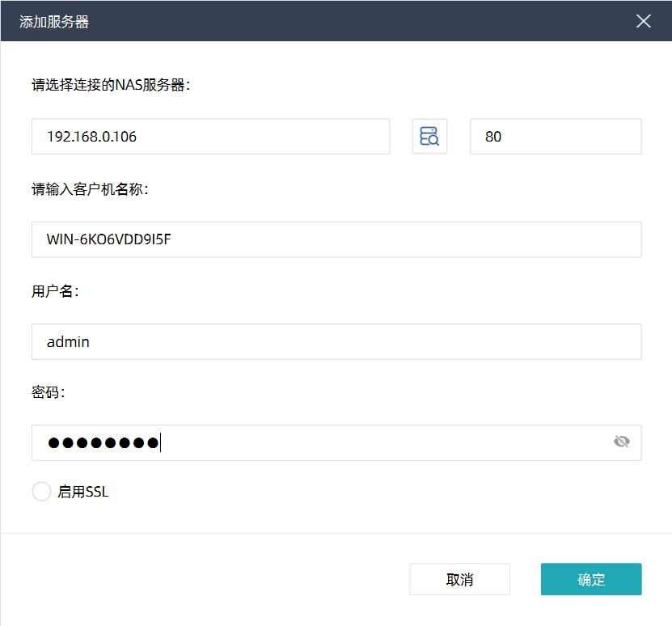The height and width of the screenshot is (626, 672).
Task: Click the admin username field
Action: tap(336, 341)
